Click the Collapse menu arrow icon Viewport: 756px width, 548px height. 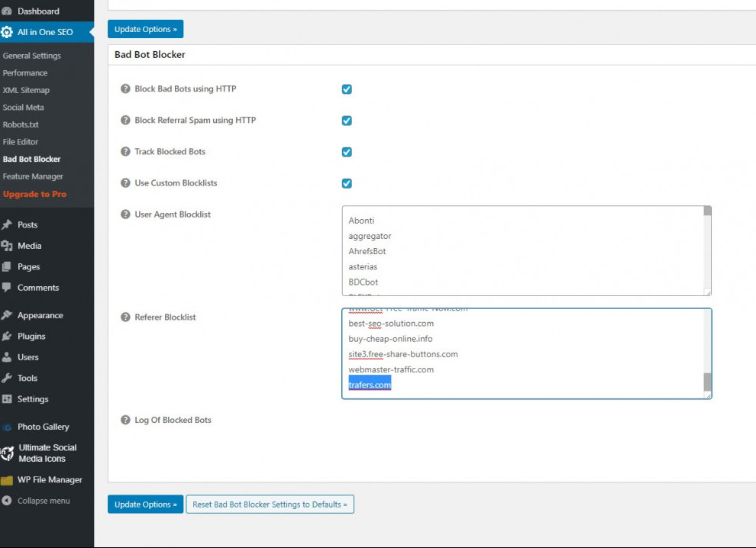click(x=7, y=500)
